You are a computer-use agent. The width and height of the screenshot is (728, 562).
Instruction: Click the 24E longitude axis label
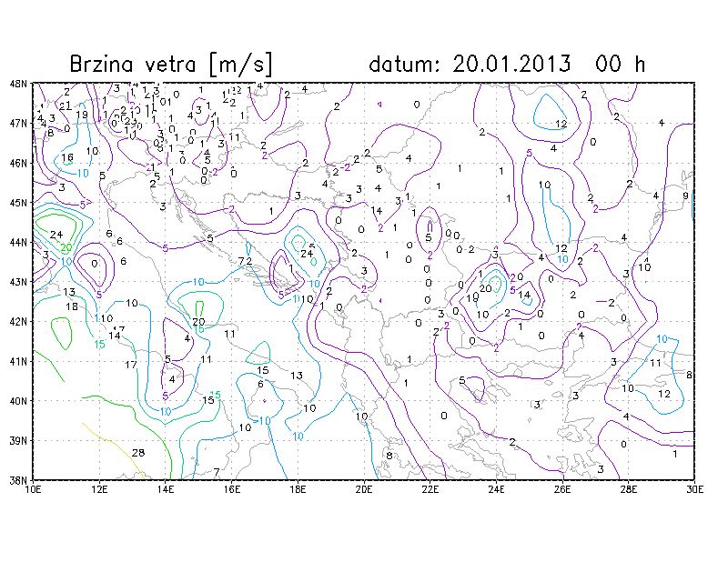point(496,489)
